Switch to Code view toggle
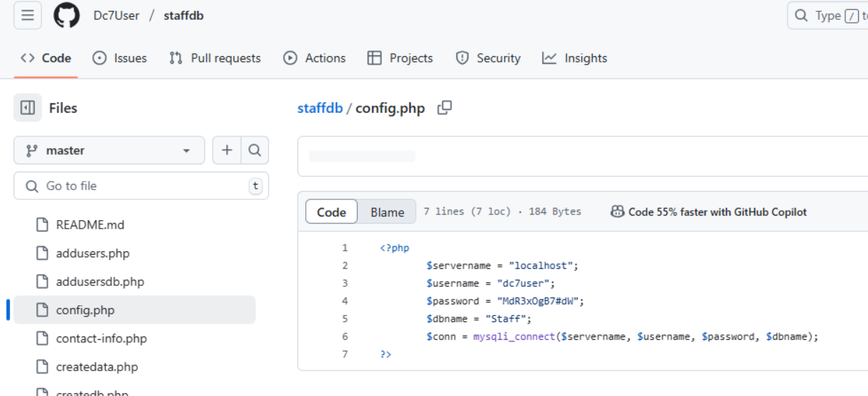Image resolution: width=868 pixels, height=396 pixels. tap(331, 212)
